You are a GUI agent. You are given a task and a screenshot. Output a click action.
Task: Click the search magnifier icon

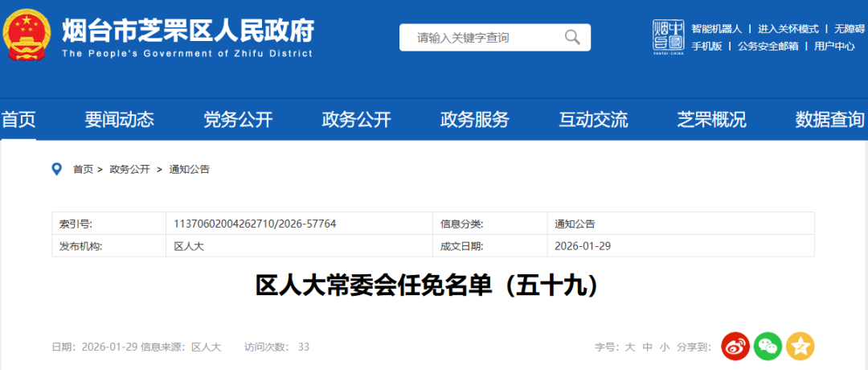(572, 37)
